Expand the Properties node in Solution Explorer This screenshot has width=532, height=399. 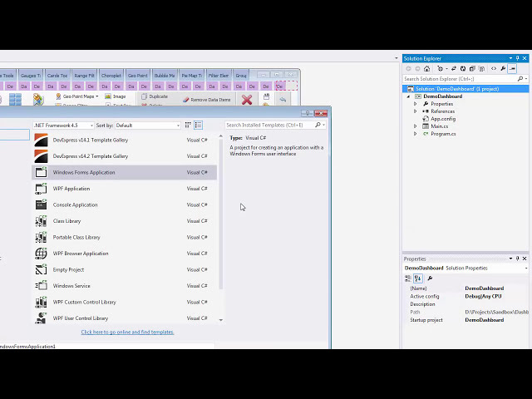416,104
